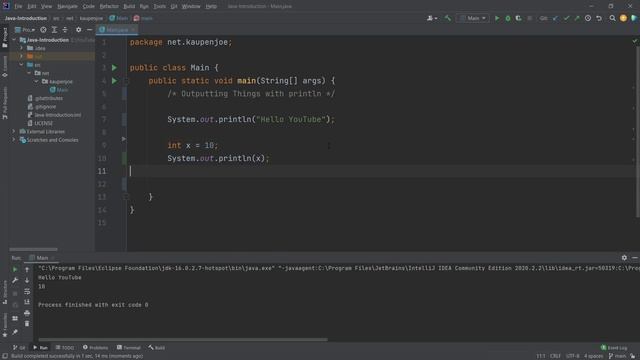Open Project view selector dropdown

[x=25, y=30]
